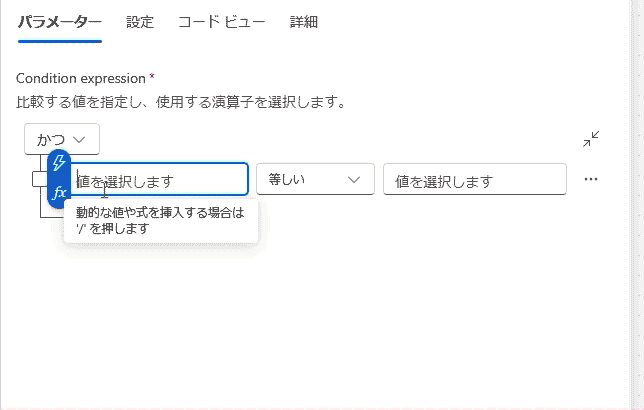Screen dimensions: 644x410
Task: Open the fx expression editor
Action: [60, 191]
